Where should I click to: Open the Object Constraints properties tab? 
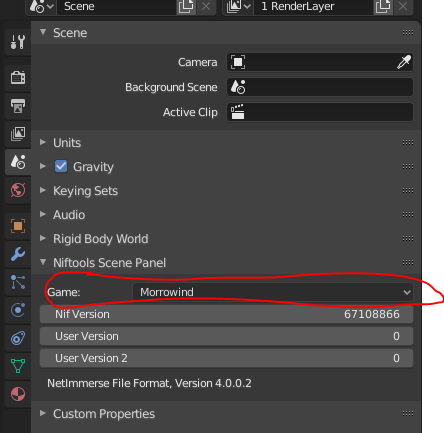(x=18, y=338)
